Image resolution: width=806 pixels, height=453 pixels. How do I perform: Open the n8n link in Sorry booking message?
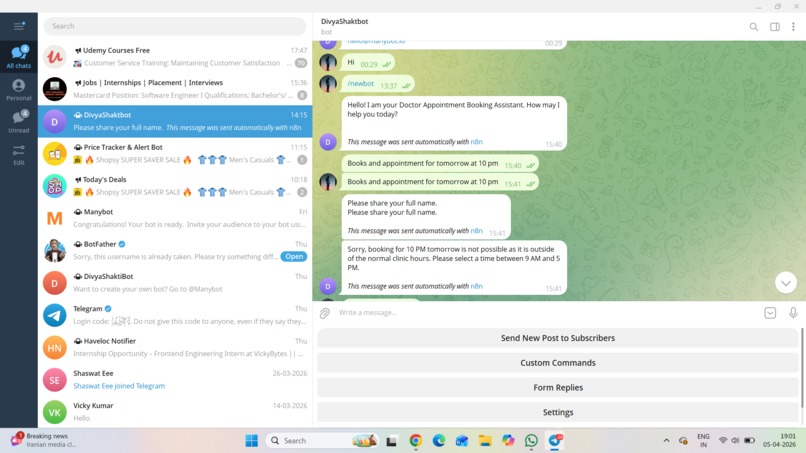pyautogui.click(x=477, y=286)
